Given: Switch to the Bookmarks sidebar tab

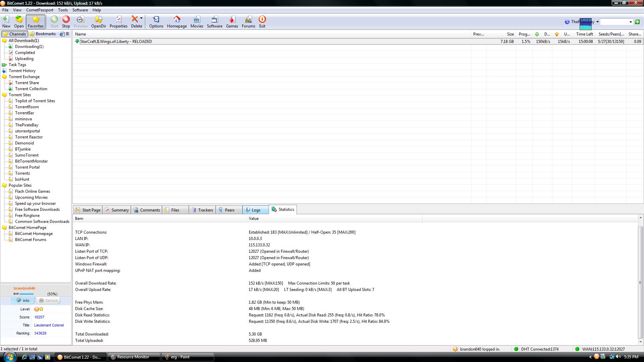Looking at the screenshot, I should (43, 34).
